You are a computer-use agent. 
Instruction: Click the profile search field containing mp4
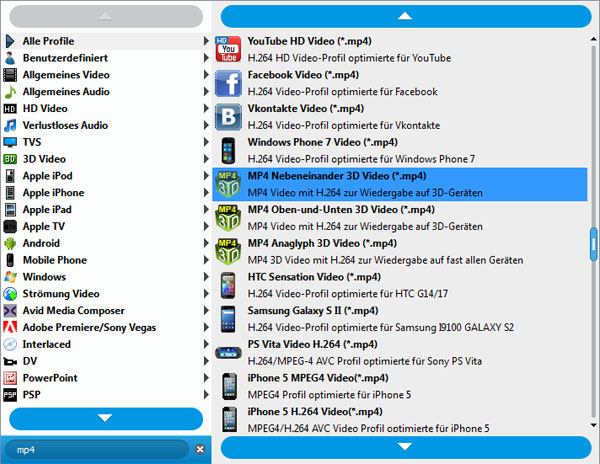pyautogui.click(x=95, y=450)
